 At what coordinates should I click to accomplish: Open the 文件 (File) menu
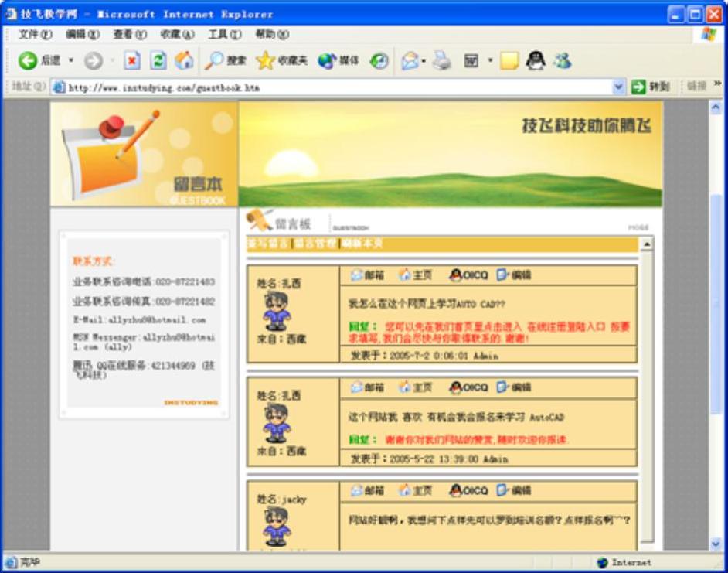tap(35, 35)
